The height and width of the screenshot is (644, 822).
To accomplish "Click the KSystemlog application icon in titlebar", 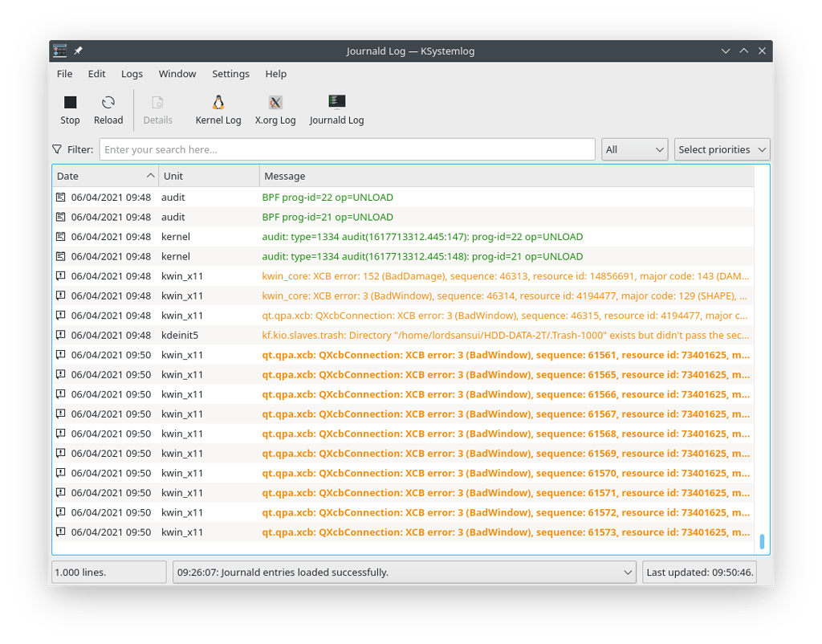I will 59,50.
